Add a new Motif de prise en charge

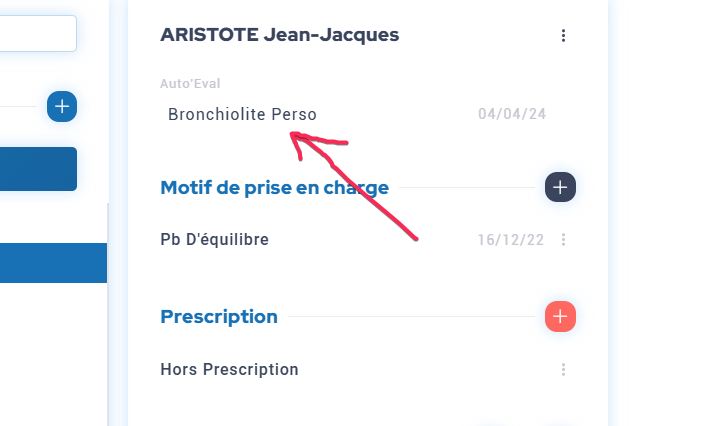coord(560,187)
